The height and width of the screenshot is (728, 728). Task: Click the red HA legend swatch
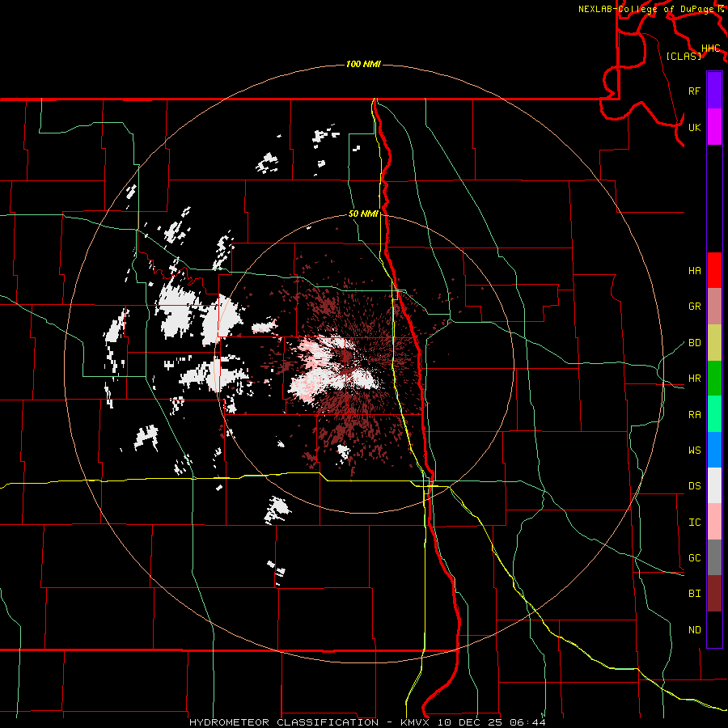(714, 270)
